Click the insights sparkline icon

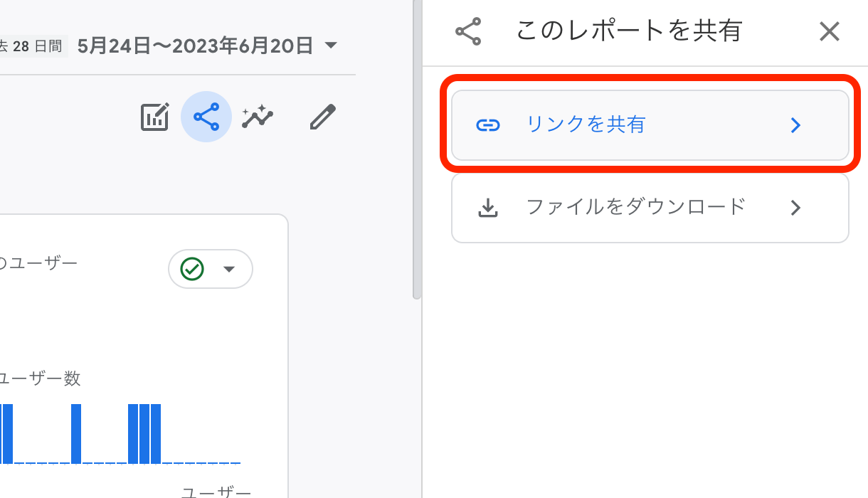coord(257,117)
